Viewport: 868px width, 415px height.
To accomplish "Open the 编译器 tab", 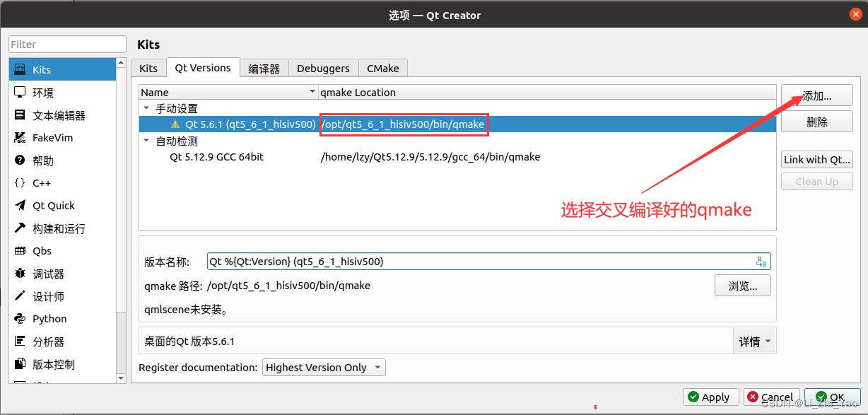I will pyautogui.click(x=264, y=69).
